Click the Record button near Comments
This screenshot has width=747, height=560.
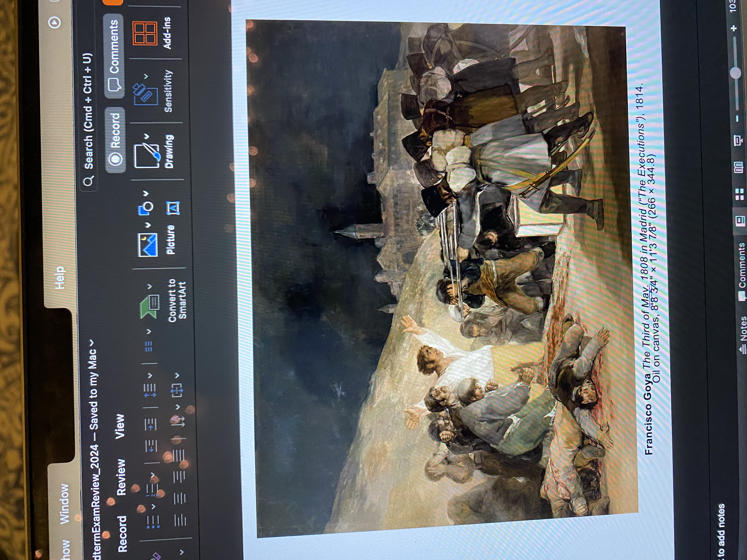115,140
